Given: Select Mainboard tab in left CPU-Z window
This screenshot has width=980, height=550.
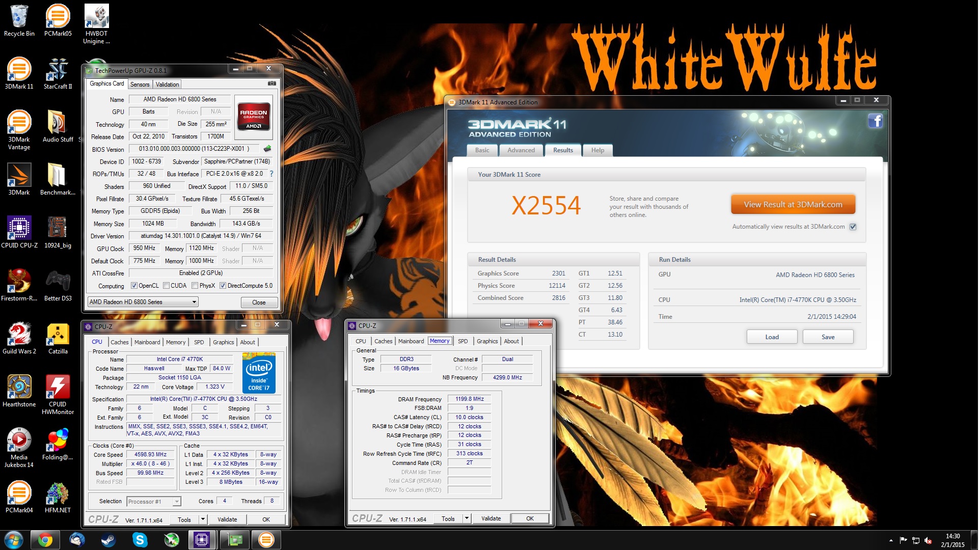Looking at the screenshot, I should point(147,342).
